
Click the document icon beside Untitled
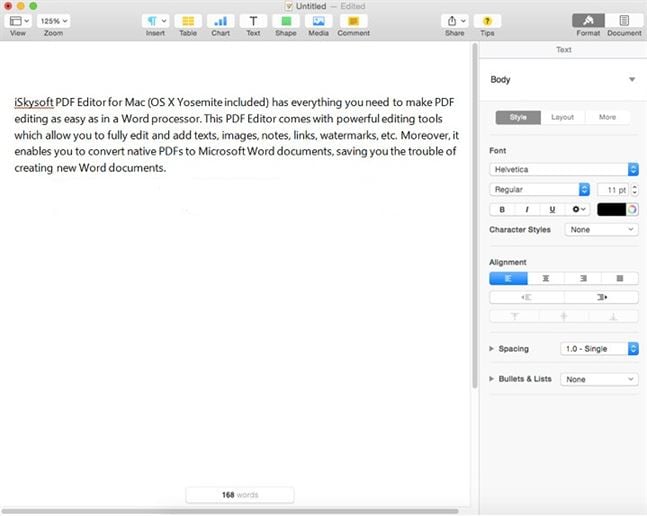(289, 6)
